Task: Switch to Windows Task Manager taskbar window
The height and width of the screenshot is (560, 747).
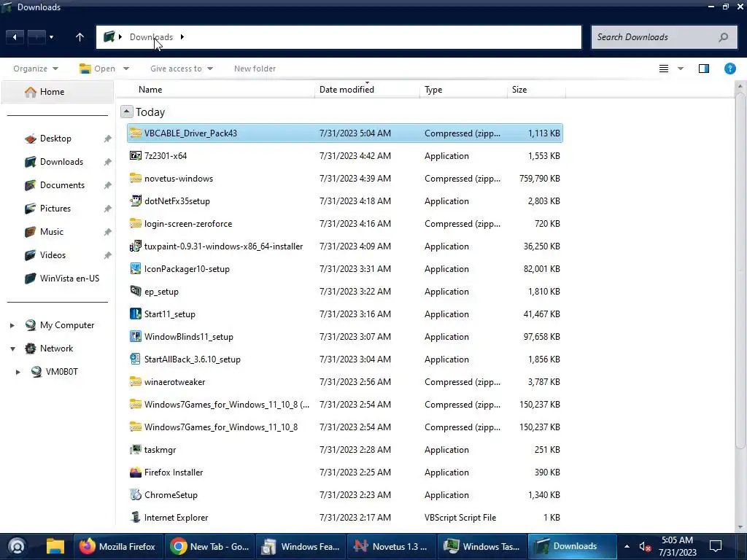Action: pyautogui.click(x=482, y=546)
